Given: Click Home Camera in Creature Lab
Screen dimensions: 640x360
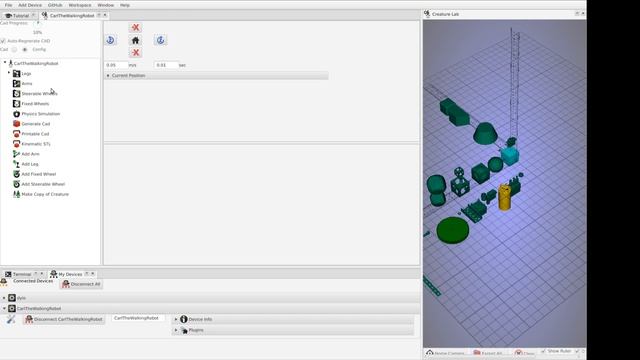Looking at the screenshot, I should (x=445, y=353).
